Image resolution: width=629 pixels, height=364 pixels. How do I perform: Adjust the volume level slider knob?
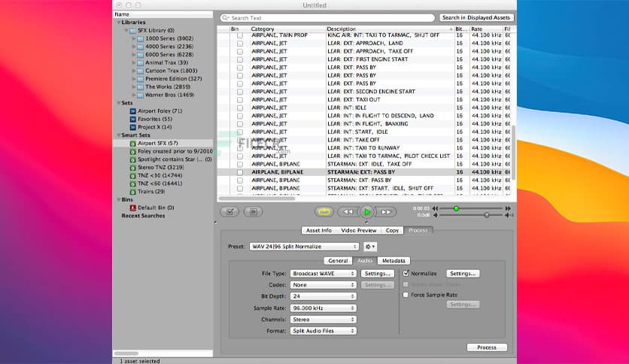(x=487, y=215)
